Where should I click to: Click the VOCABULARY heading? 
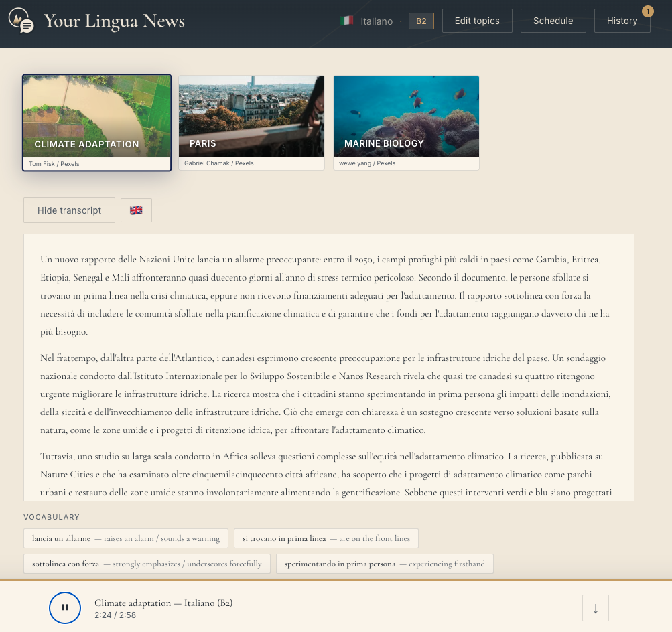(x=52, y=517)
